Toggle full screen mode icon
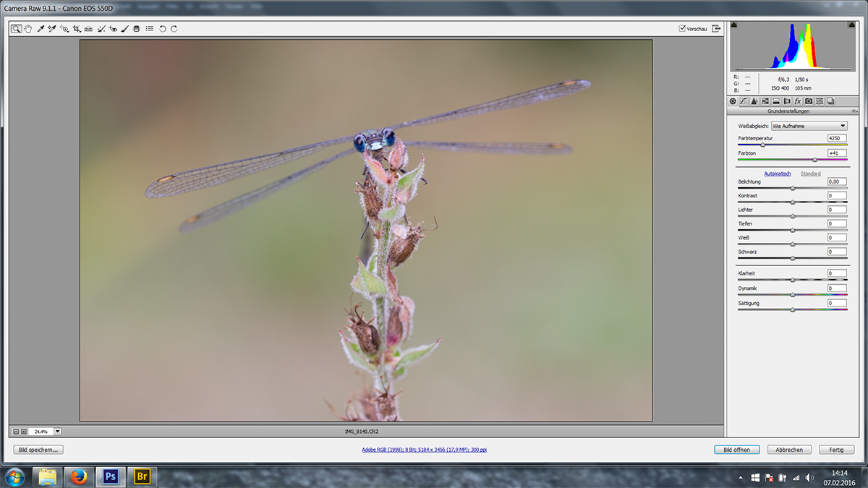Screen dimensions: 868x488 pos(716,29)
